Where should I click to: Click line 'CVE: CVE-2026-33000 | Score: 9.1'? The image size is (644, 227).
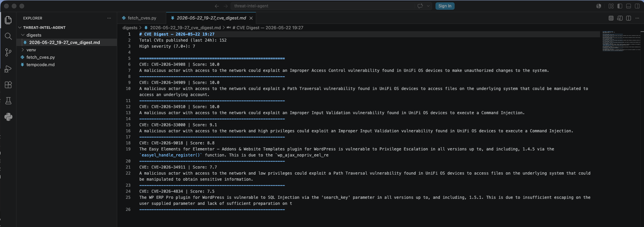[x=178, y=125]
